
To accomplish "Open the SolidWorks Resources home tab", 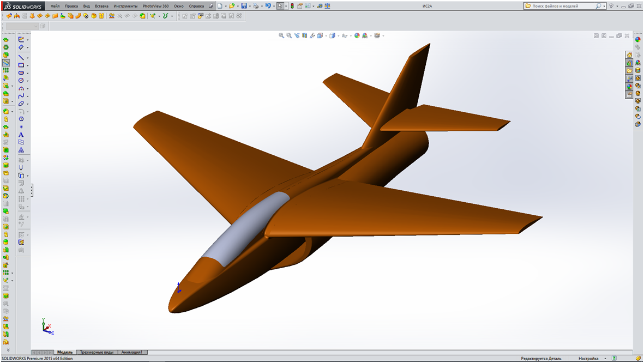I will 629,55.
